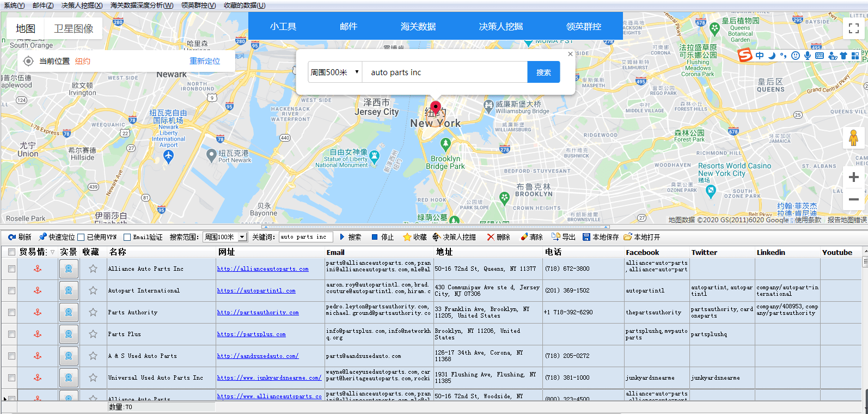The height and width of the screenshot is (414, 868).
Task: Star the Universal Used Auto Parts Inc row
Action: [93, 378]
